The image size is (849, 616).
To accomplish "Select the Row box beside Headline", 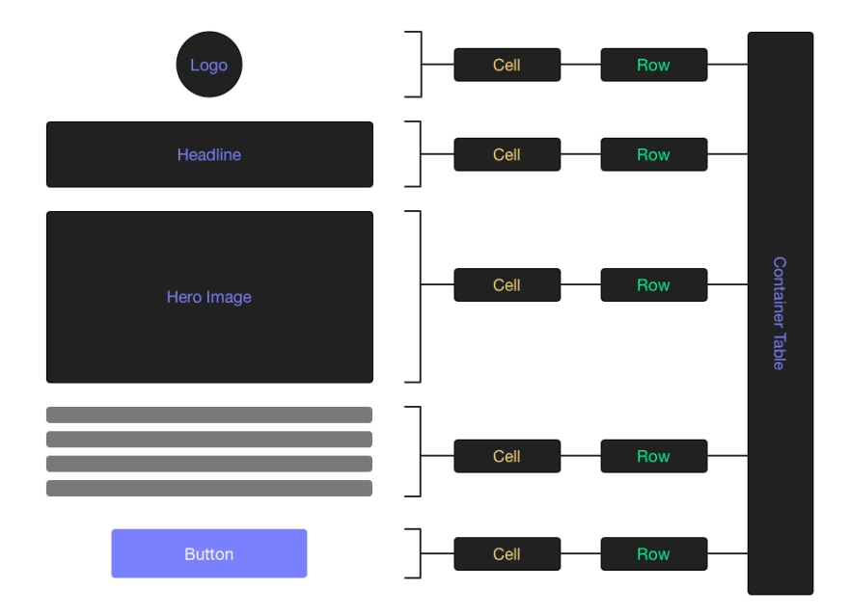I will click(x=653, y=154).
